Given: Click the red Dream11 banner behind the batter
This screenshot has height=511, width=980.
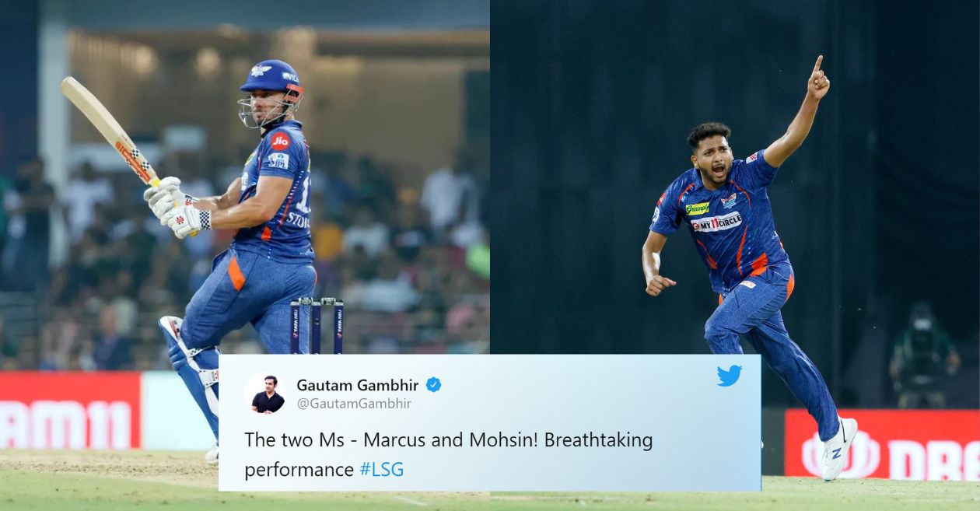Looking at the screenshot, I should (70, 410).
